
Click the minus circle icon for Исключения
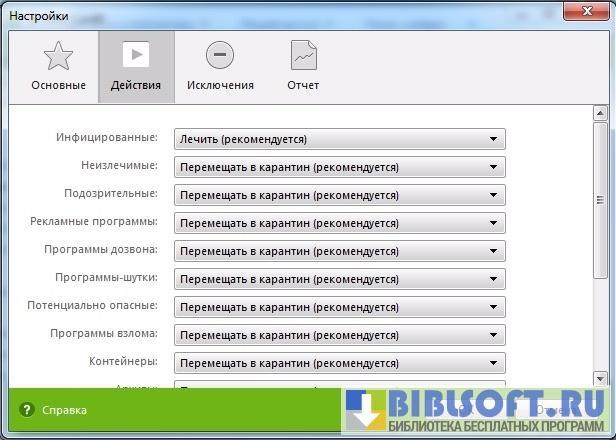click(220, 55)
